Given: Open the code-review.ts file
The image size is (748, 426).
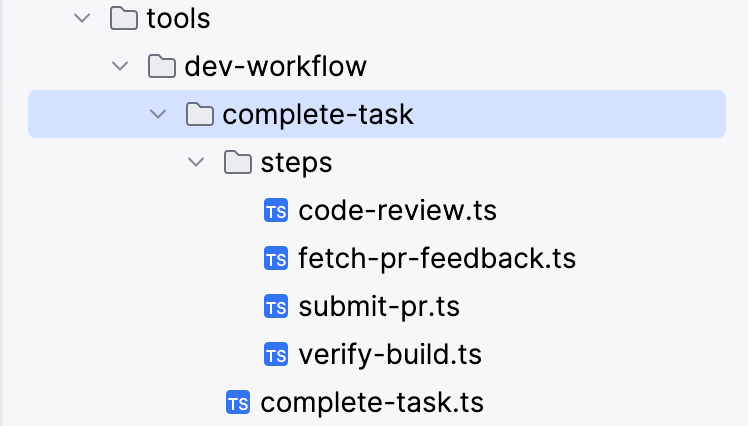Looking at the screenshot, I should [397, 210].
